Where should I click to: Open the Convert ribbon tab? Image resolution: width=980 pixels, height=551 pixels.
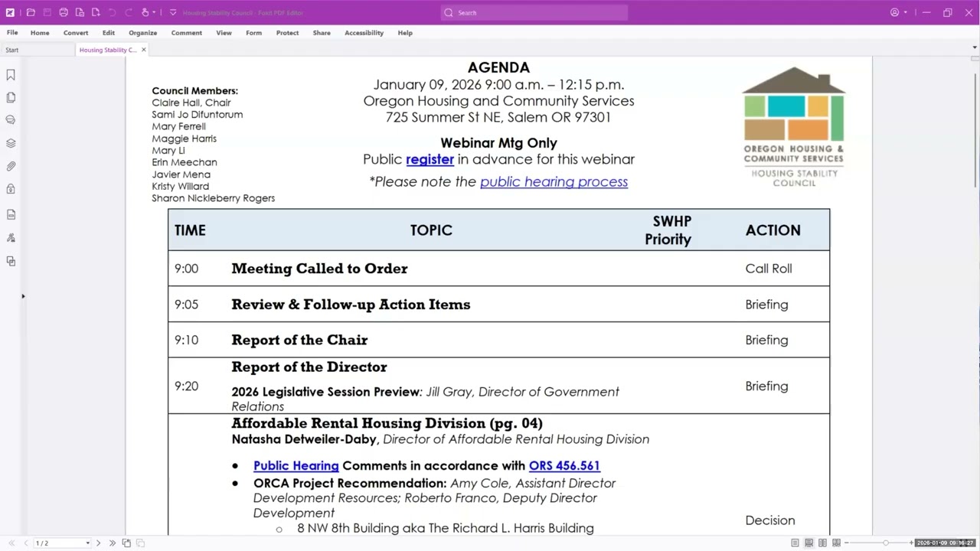[76, 33]
